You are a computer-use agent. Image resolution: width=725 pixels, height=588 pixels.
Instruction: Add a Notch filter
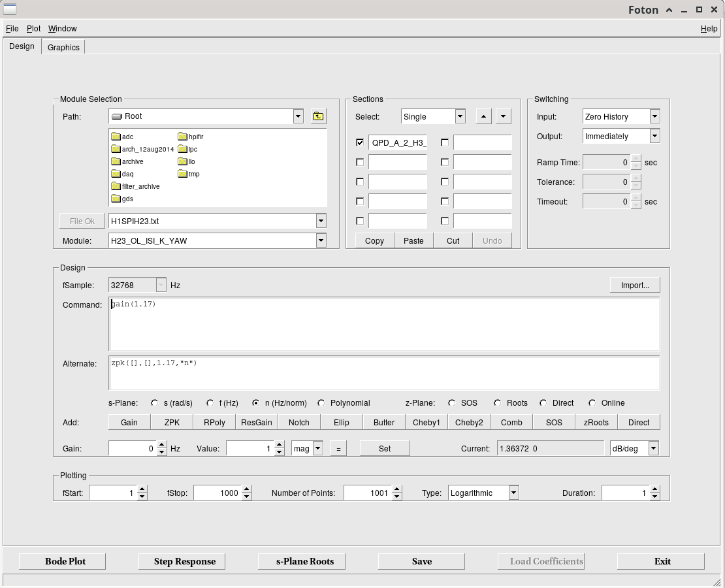[x=299, y=422]
